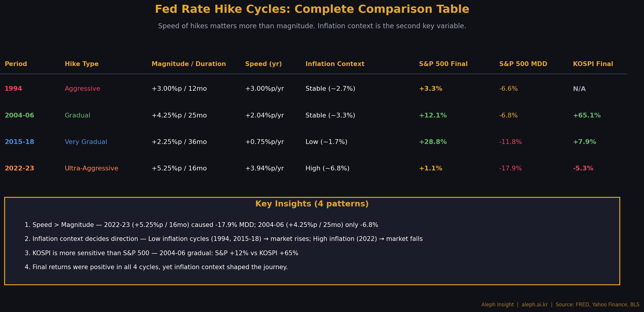
Task: Click the Fed Rate Hike Cycles title
Action: pyautogui.click(x=312, y=10)
